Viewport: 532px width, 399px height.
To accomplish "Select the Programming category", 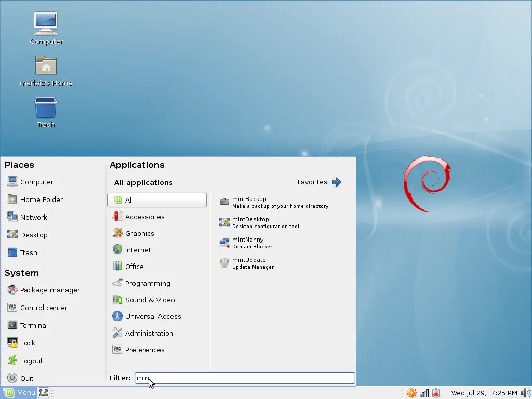I will coord(141,283).
